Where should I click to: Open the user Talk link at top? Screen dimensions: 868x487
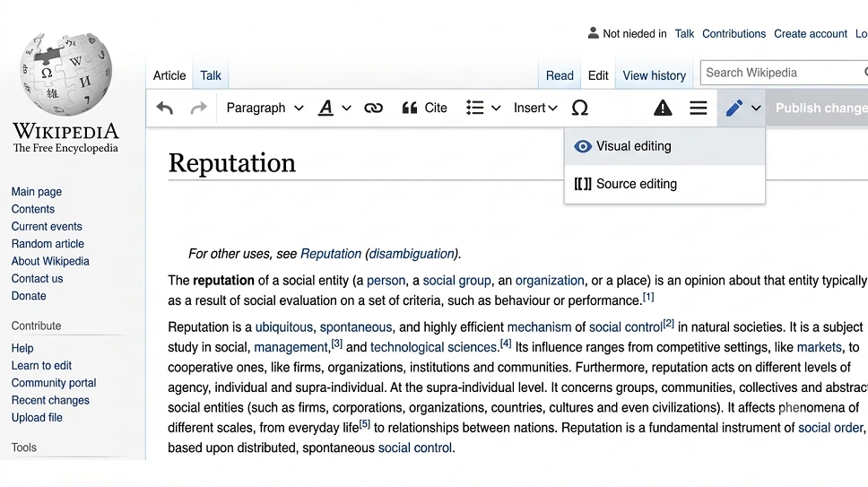point(684,34)
